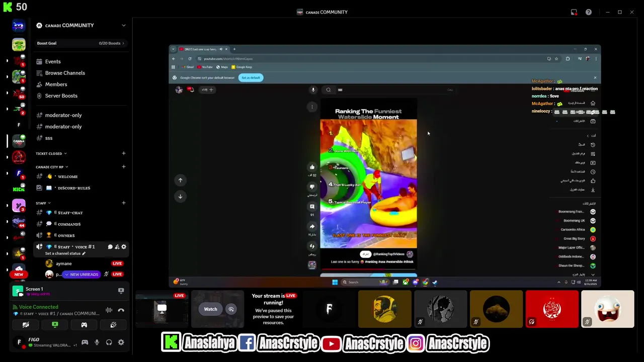Click invite icon on STAFF VOICE #1
This screenshot has width=644, height=362.
pyautogui.click(x=117, y=247)
